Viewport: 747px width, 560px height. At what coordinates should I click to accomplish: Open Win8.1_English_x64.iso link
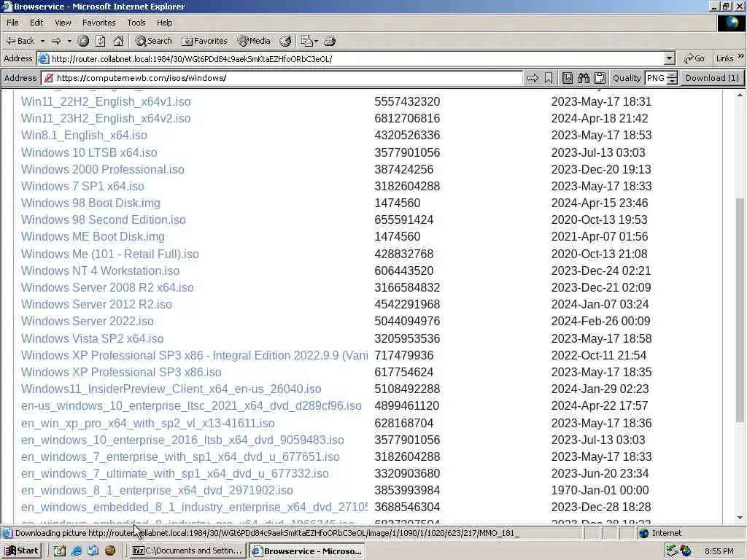(84, 135)
